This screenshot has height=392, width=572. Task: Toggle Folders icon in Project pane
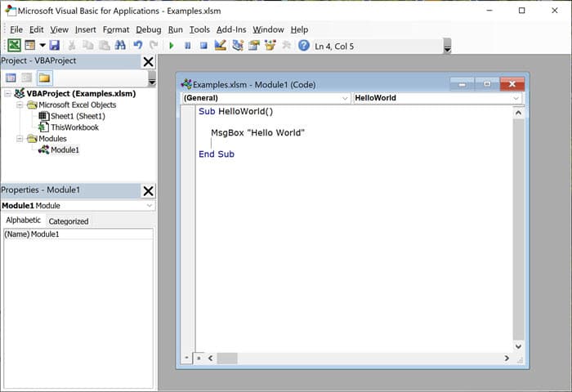coord(44,78)
